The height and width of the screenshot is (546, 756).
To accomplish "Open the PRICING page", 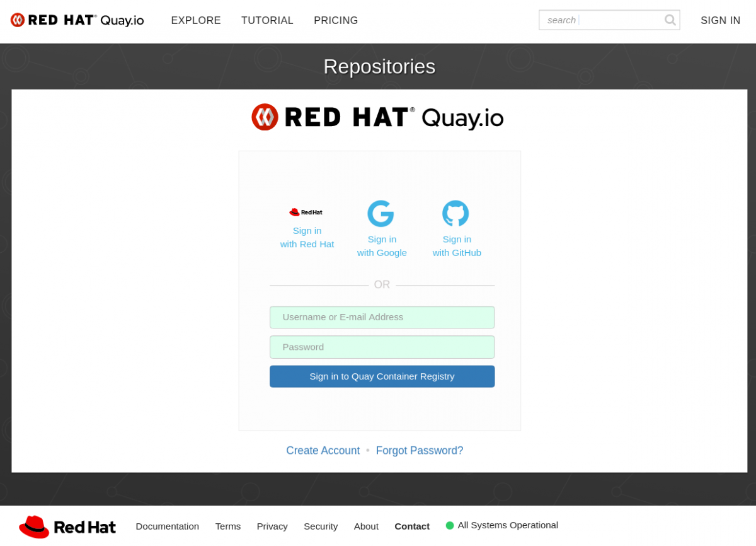I will (x=336, y=20).
